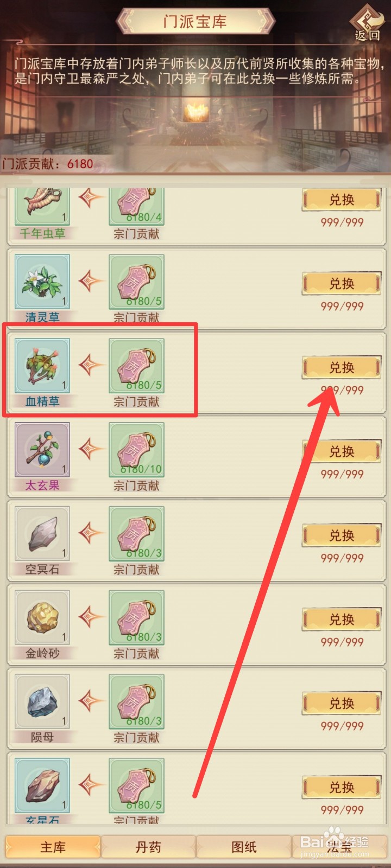This screenshot has height=868, width=391.
Task: Select the 玄星石 stone icon
Action: tap(42, 786)
